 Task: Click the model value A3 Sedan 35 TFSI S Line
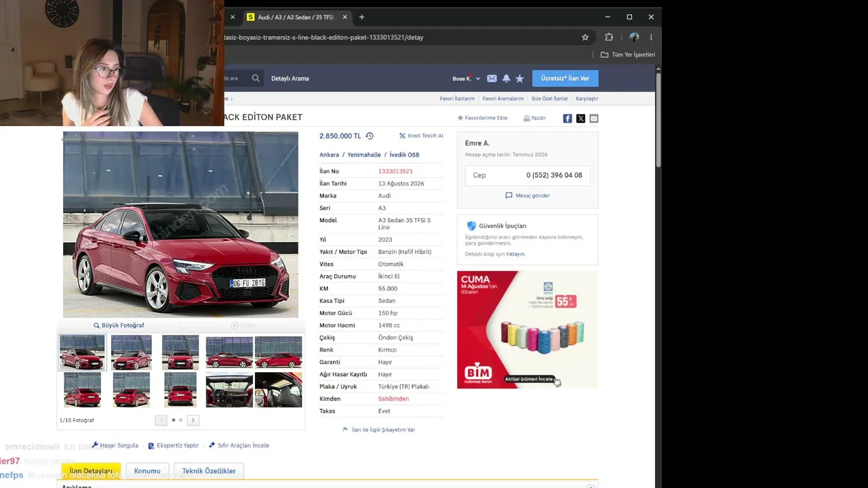(404, 224)
